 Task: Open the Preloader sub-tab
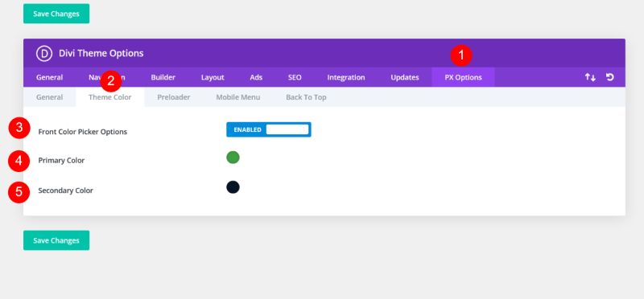(x=174, y=97)
